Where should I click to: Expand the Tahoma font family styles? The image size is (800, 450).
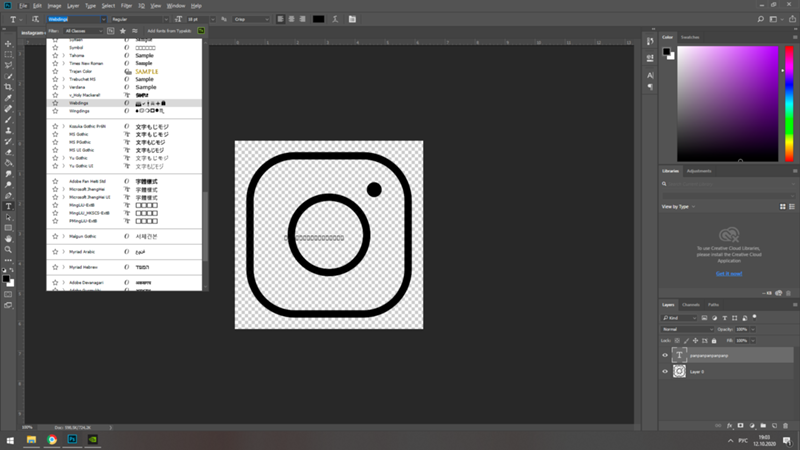point(63,56)
